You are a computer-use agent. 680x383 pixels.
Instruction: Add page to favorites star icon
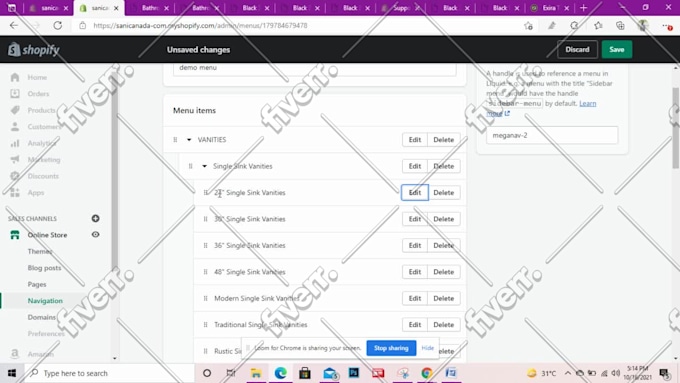click(528, 26)
